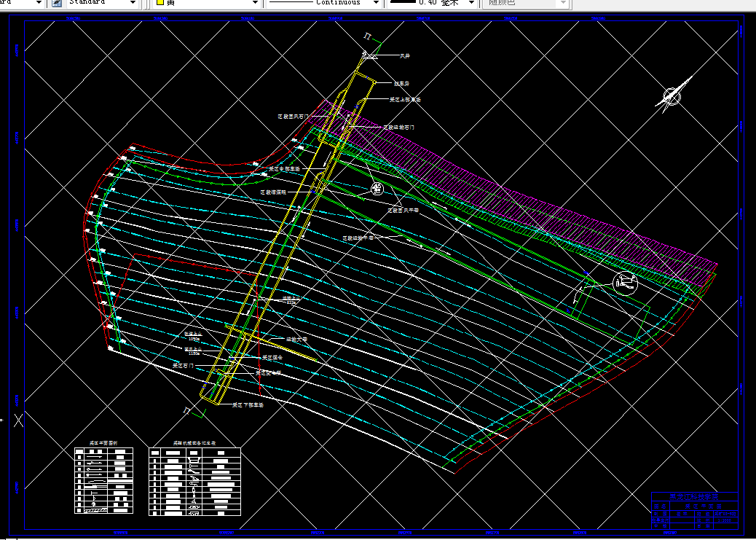Select the section marker Ⅱ at bottom
Image resolution: width=756 pixels, height=540 pixels.
click(x=186, y=411)
